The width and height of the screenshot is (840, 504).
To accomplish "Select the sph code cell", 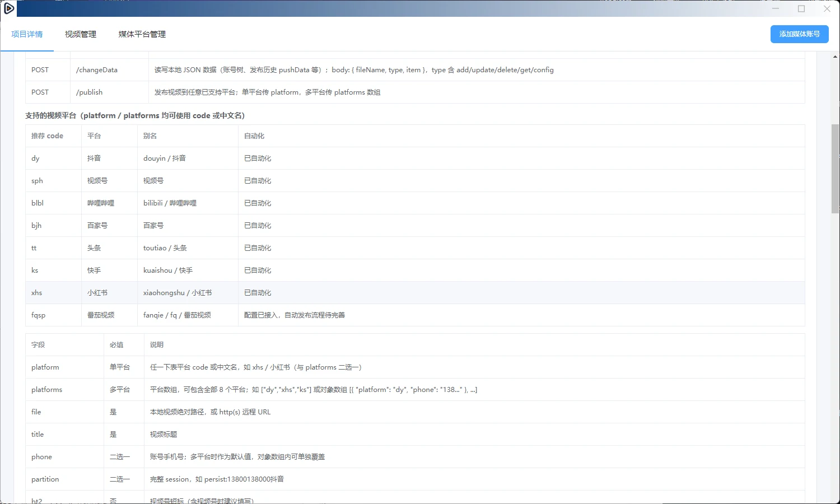I will (54, 181).
